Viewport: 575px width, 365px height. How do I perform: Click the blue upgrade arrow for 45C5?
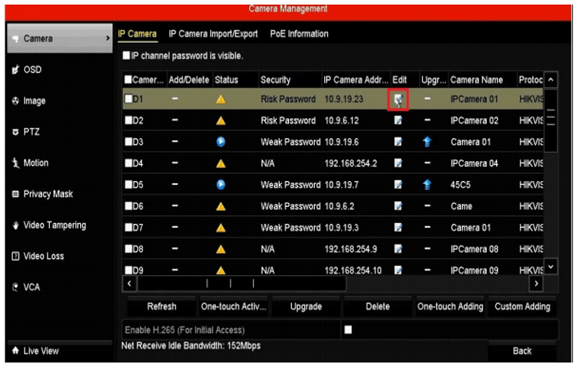click(x=427, y=185)
